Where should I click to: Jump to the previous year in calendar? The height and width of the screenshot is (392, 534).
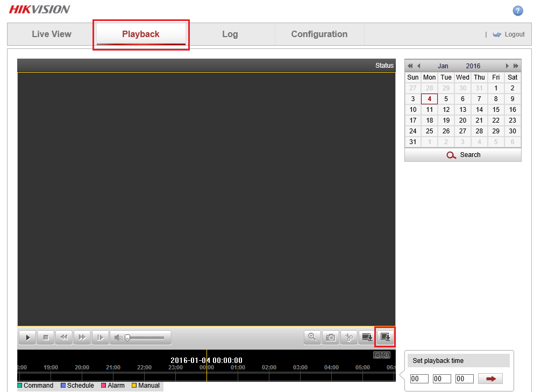pos(410,66)
